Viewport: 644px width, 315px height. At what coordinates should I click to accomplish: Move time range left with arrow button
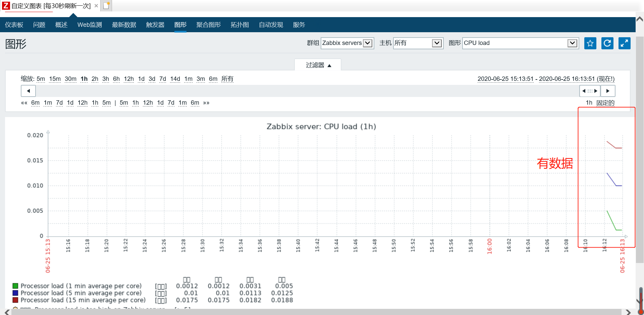click(28, 91)
